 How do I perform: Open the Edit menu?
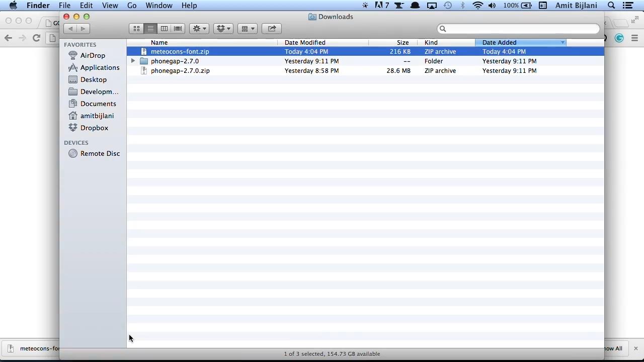86,6
